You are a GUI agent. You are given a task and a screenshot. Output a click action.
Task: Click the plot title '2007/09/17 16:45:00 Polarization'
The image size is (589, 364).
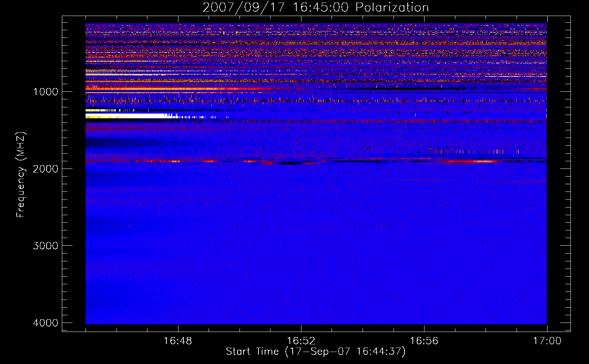click(316, 7)
